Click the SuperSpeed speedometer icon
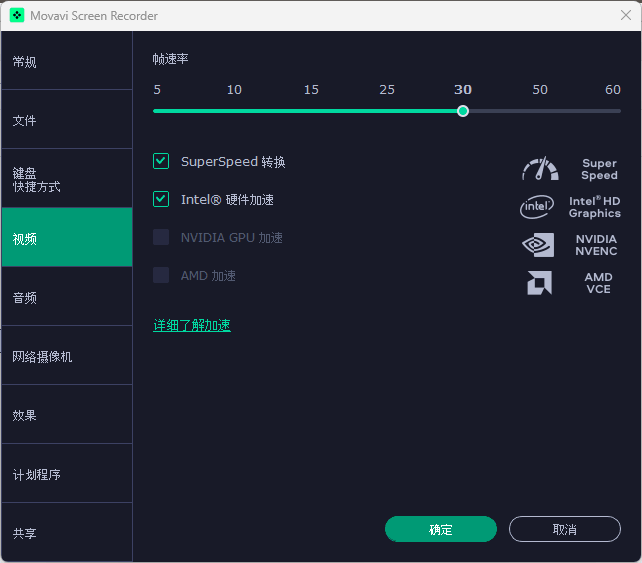Image resolution: width=642 pixels, height=563 pixels. 540,169
